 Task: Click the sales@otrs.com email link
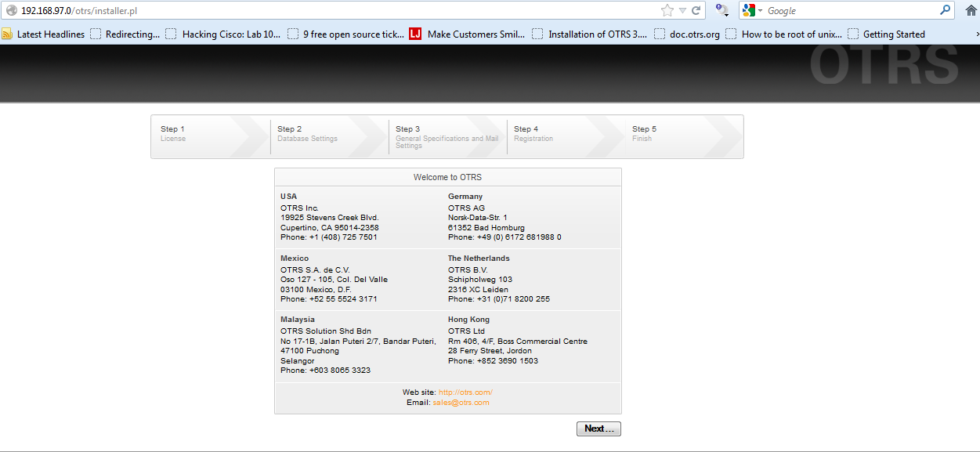(461, 403)
